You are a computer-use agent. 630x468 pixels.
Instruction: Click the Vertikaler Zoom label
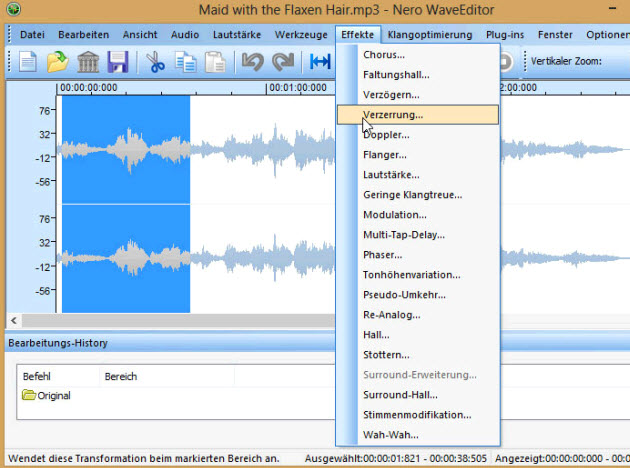(566, 61)
